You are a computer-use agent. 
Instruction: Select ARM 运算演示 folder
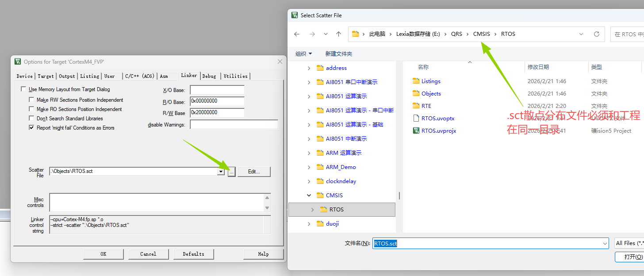pos(343,153)
